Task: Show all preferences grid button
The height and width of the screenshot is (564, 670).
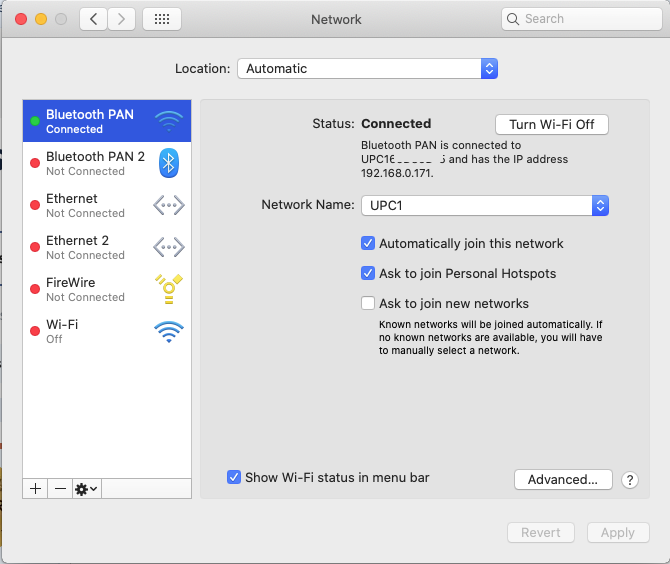Action: pos(162,19)
